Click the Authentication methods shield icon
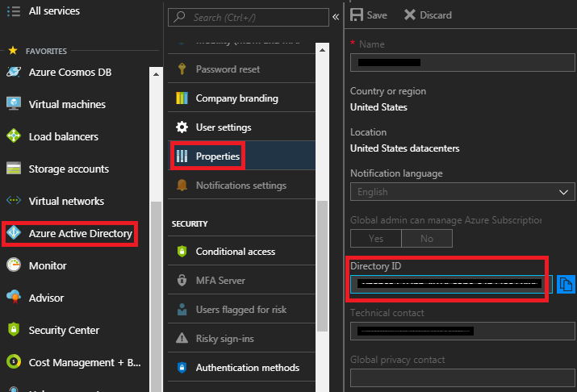Screen dimensions: 577x392 pyautogui.click(x=182, y=367)
